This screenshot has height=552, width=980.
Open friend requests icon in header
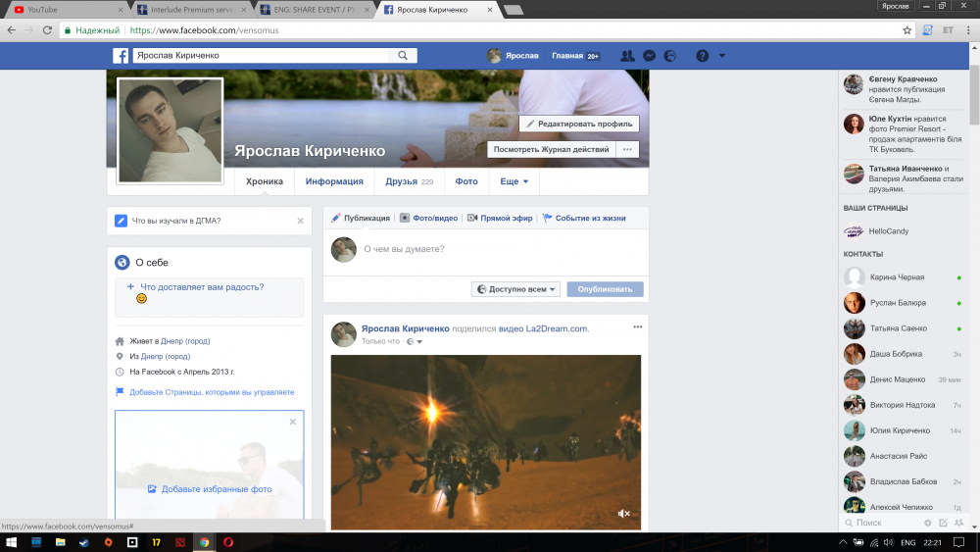coord(627,56)
